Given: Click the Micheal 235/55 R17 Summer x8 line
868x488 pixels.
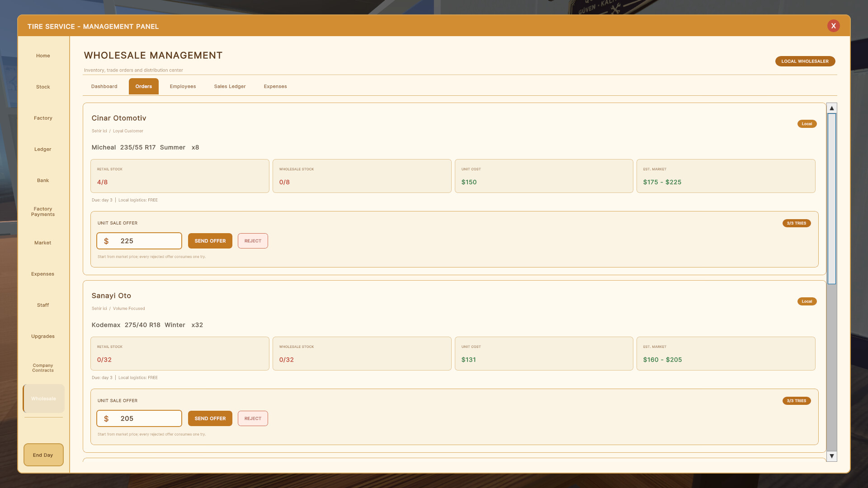Looking at the screenshot, I should pos(145,147).
